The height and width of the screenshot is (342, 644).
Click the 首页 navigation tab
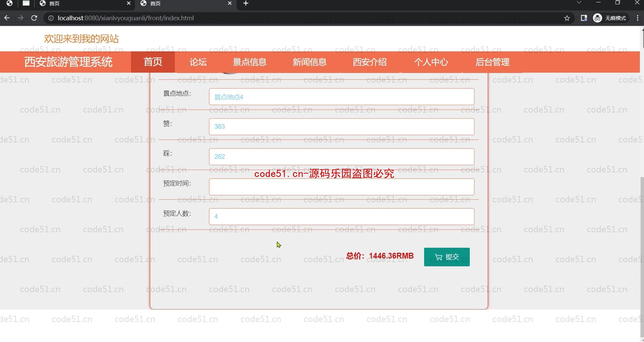pos(153,62)
